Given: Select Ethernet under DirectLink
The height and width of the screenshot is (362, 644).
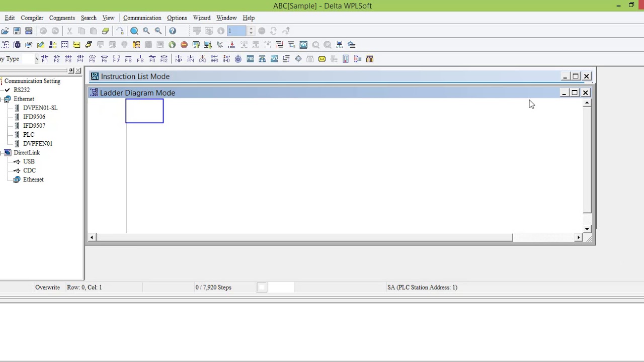Looking at the screenshot, I should click(x=33, y=179).
